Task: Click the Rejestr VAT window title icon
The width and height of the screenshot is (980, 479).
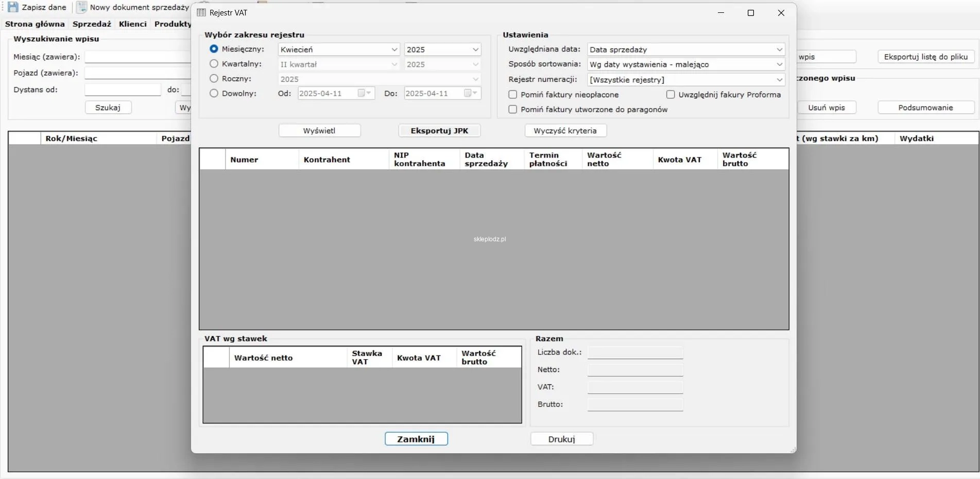Action: click(201, 13)
